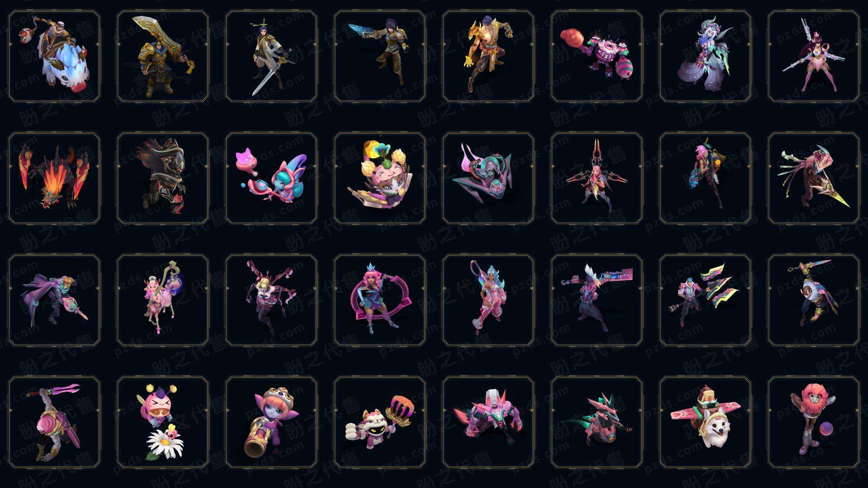Pick the Tristana skin with golden cannon
Viewport: 868px width, 488px height.
[271, 422]
